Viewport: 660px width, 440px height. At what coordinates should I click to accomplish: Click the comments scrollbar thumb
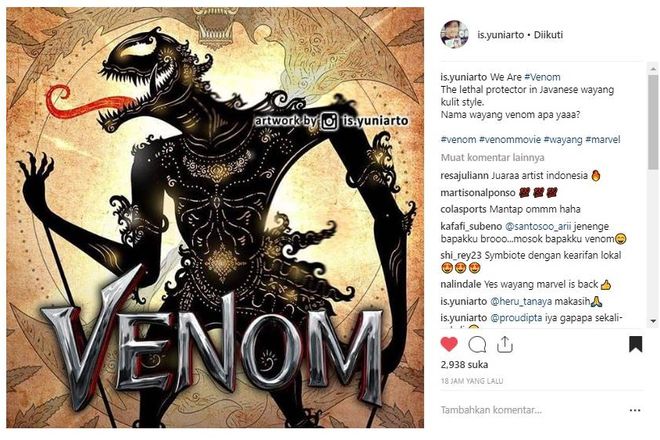[x=653, y=122]
